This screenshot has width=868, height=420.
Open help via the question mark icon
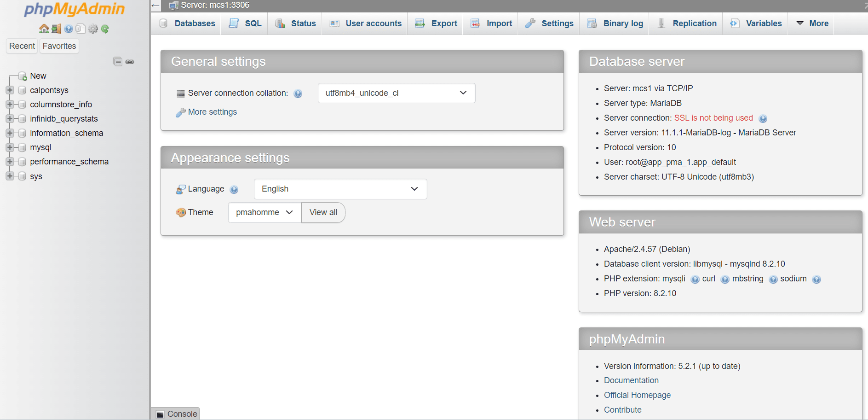click(69, 29)
